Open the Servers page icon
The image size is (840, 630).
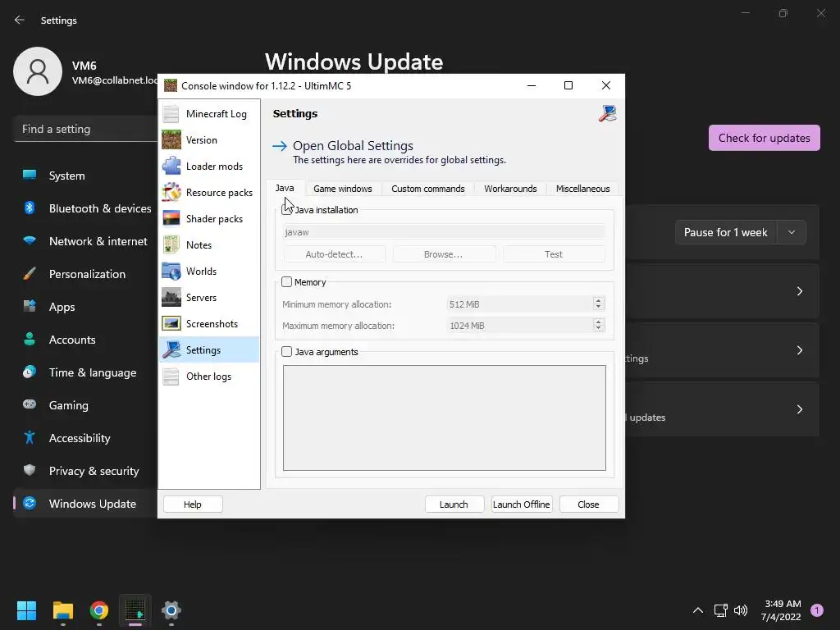171,297
